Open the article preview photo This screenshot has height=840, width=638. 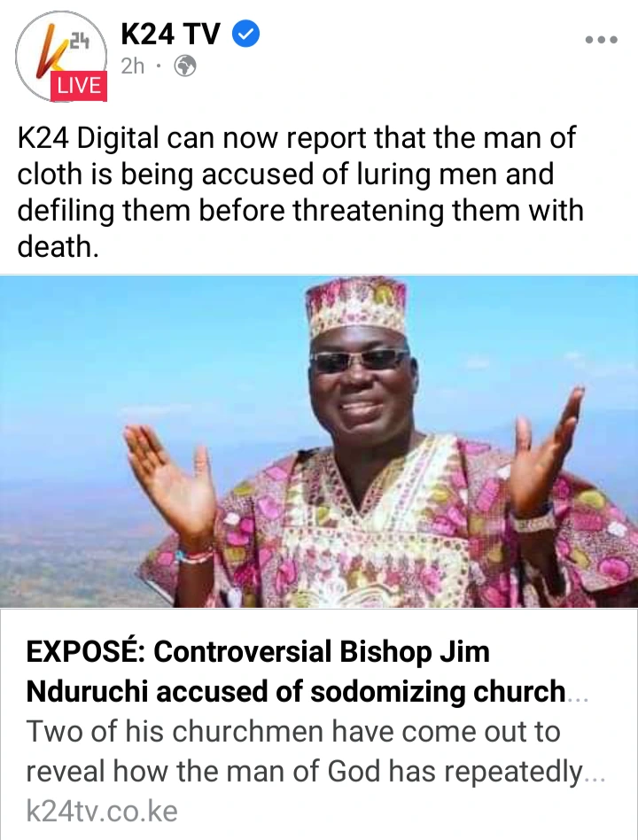pos(319,441)
